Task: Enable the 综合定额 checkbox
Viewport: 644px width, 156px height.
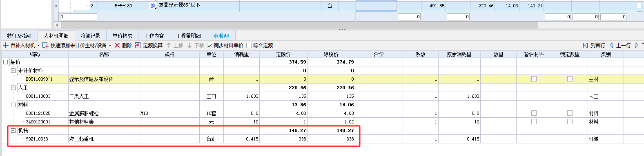Action: tap(249, 45)
